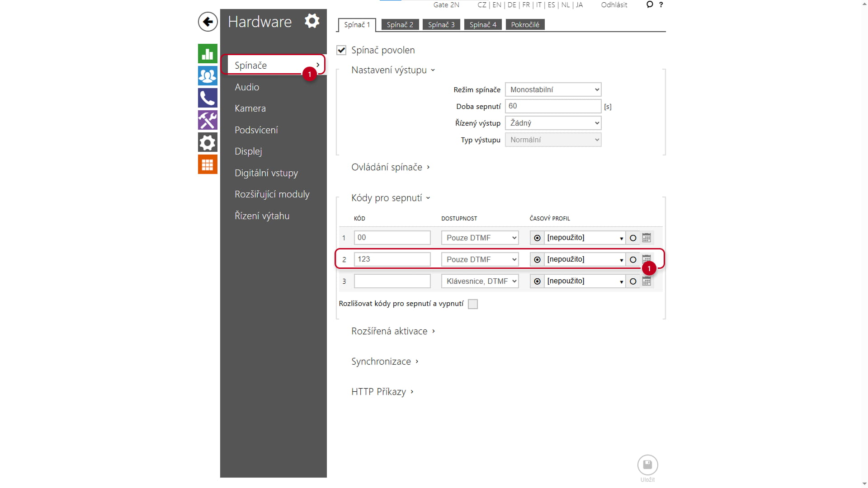Open časový profil dropdown in row 1
Viewport: 868px width, 488px height.
[x=585, y=238]
